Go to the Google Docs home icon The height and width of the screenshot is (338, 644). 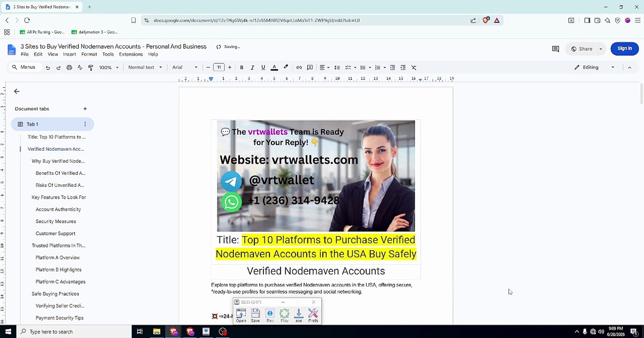pyautogui.click(x=11, y=50)
